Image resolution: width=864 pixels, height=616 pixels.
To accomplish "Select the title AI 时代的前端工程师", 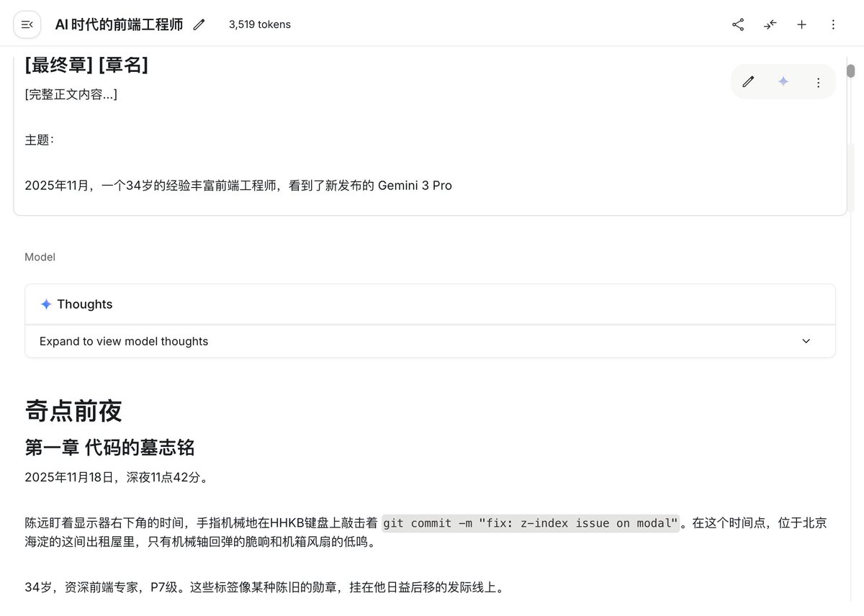I will [119, 24].
